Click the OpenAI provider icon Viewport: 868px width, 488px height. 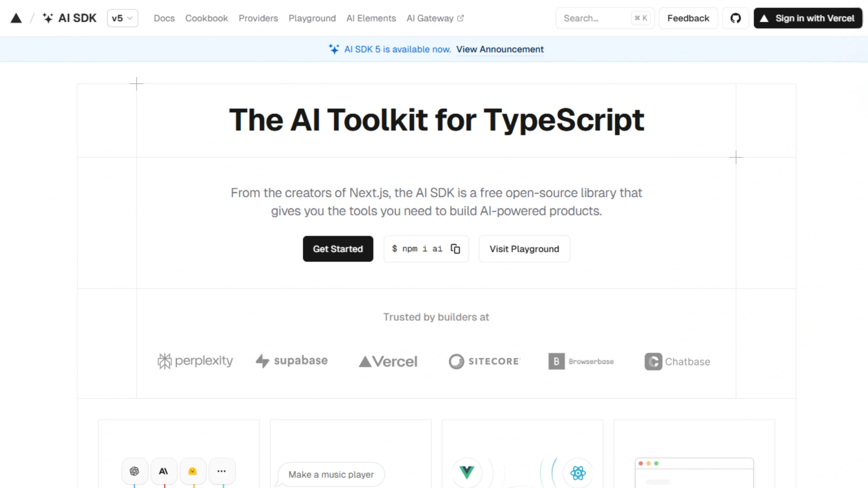click(x=135, y=471)
